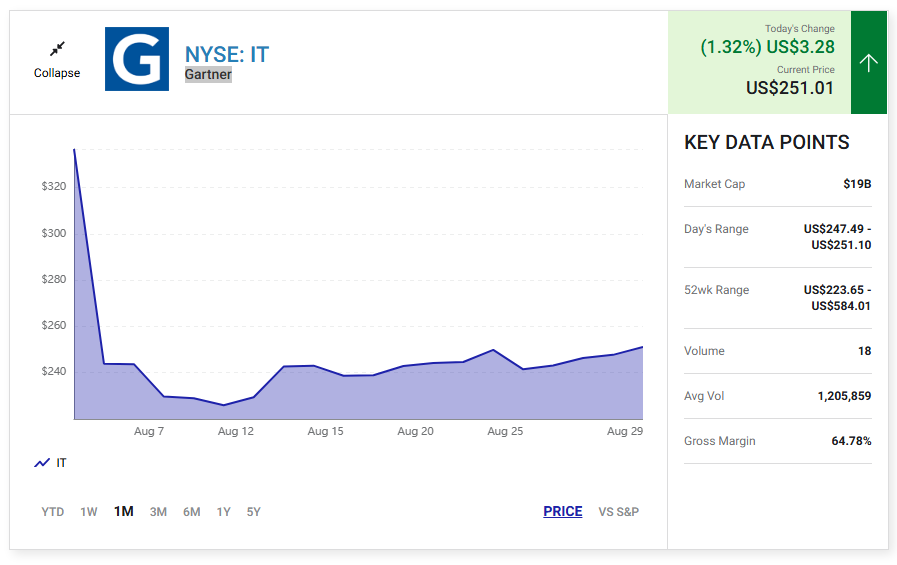Click the Aug 25 axis label
This screenshot has width=897, height=565.
point(505,431)
